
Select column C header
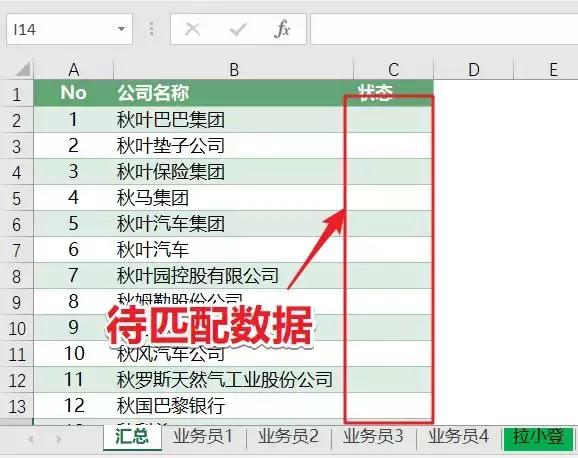(393, 69)
